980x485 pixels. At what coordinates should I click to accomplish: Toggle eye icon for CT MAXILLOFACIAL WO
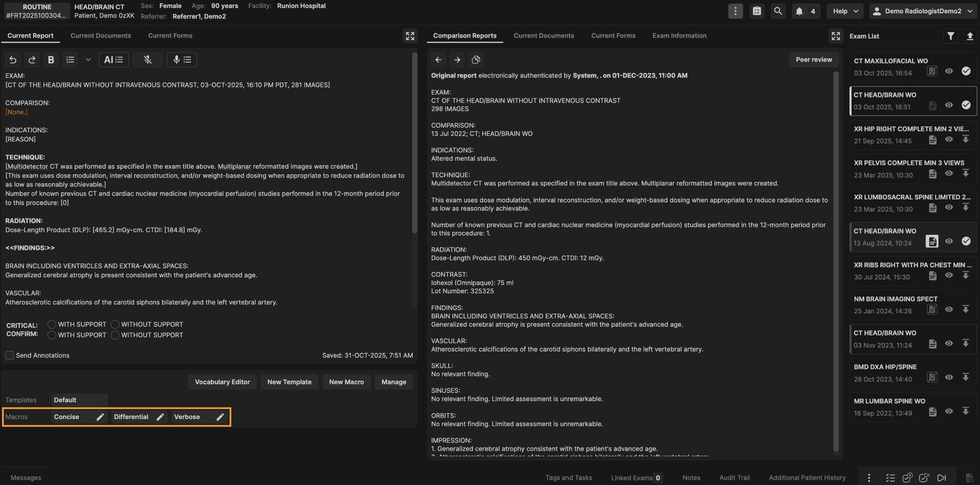tap(949, 71)
